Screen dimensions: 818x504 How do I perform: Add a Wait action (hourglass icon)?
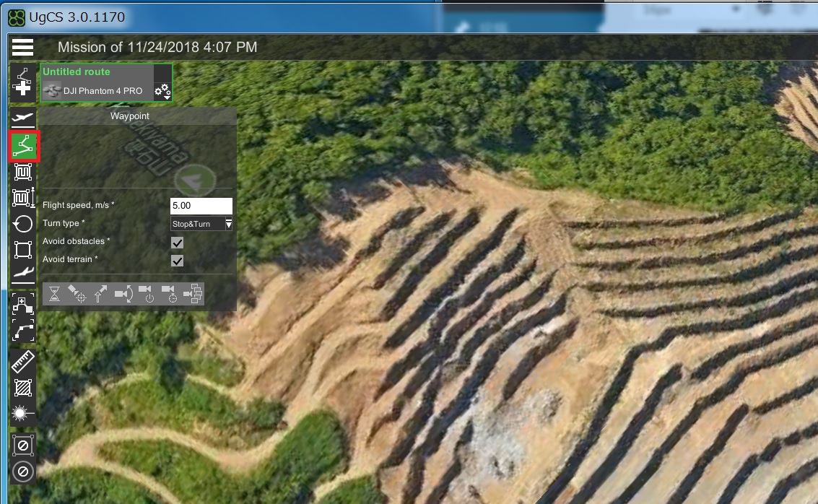(x=54, y=294)
